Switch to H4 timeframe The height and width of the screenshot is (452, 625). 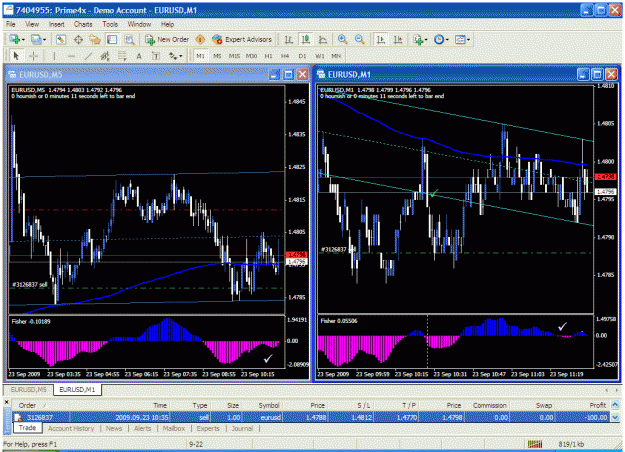point(285,56)
